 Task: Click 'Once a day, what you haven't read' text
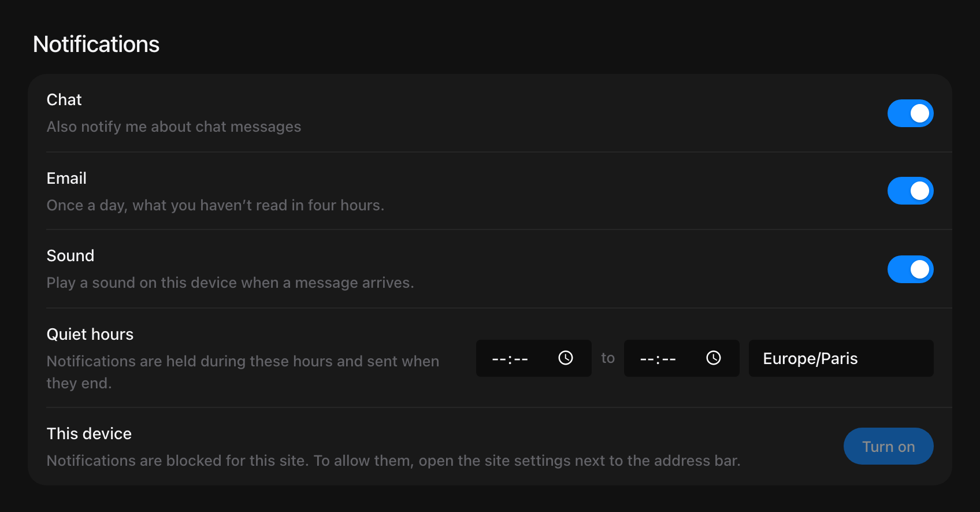click(x=216, y=205)
